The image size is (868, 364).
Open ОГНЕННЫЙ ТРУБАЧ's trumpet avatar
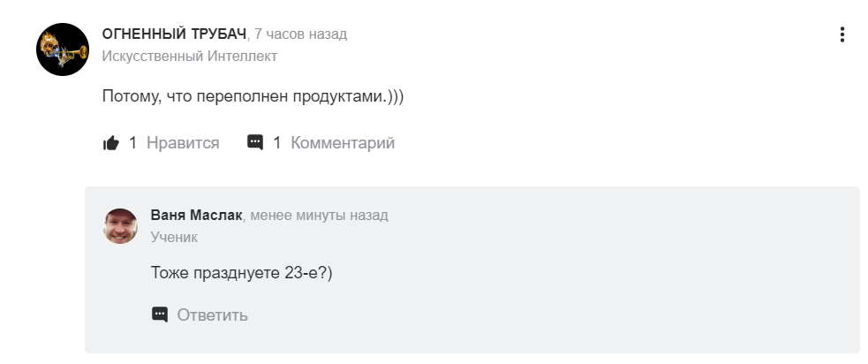63,49
